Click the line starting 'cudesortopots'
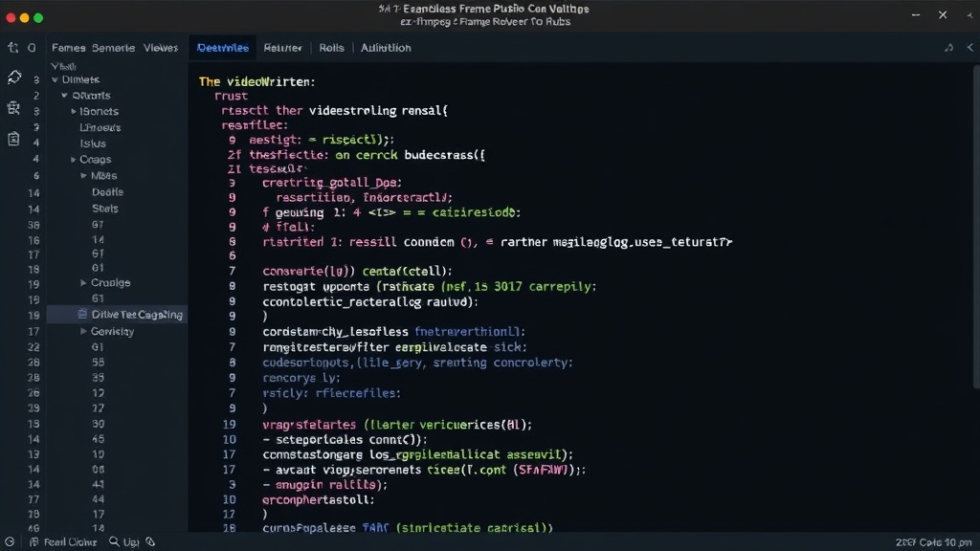Screen dimensions: 980x551 [x=417, y=363]
